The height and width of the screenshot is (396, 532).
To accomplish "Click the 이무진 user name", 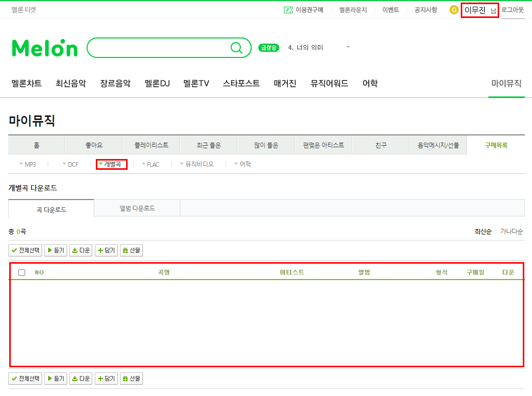I will point(475,10).
